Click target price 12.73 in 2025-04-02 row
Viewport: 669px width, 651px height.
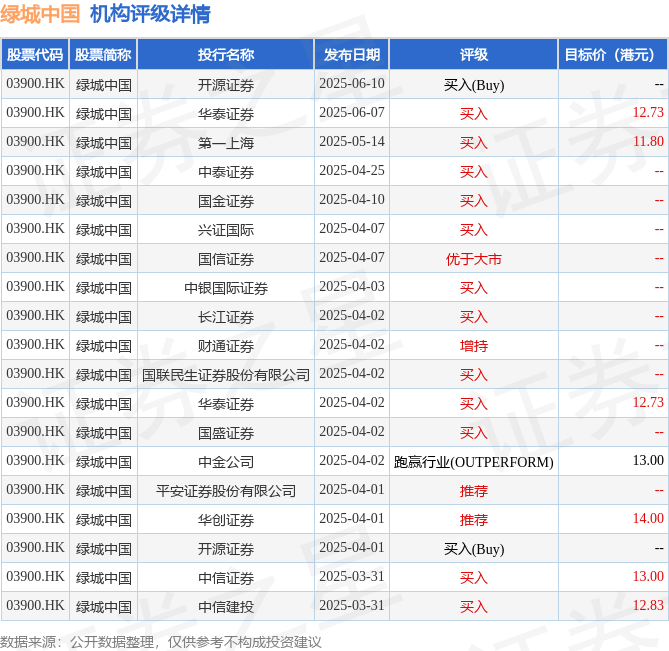click(x=648, y=403)
